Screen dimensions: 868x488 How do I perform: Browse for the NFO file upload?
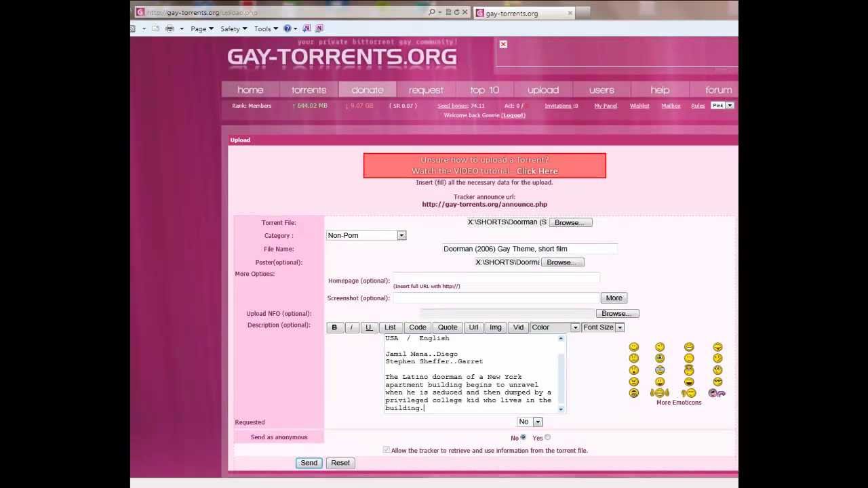tap(617, 313)
